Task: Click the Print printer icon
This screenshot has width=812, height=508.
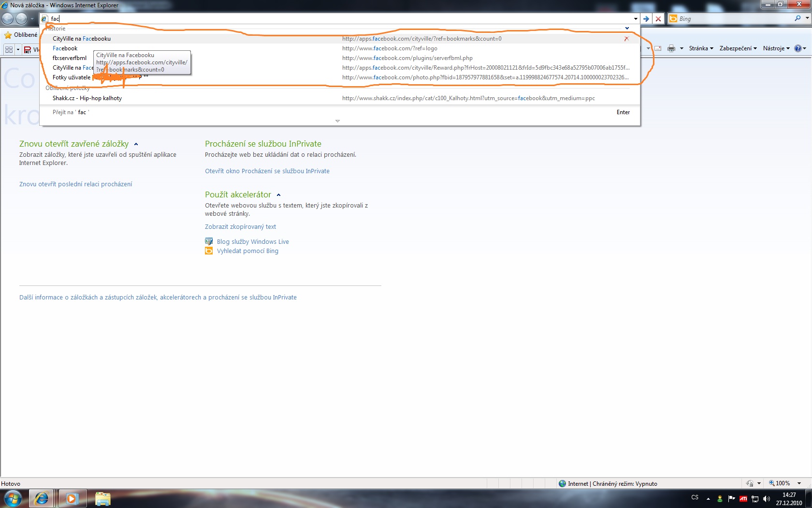Action: 671,48
